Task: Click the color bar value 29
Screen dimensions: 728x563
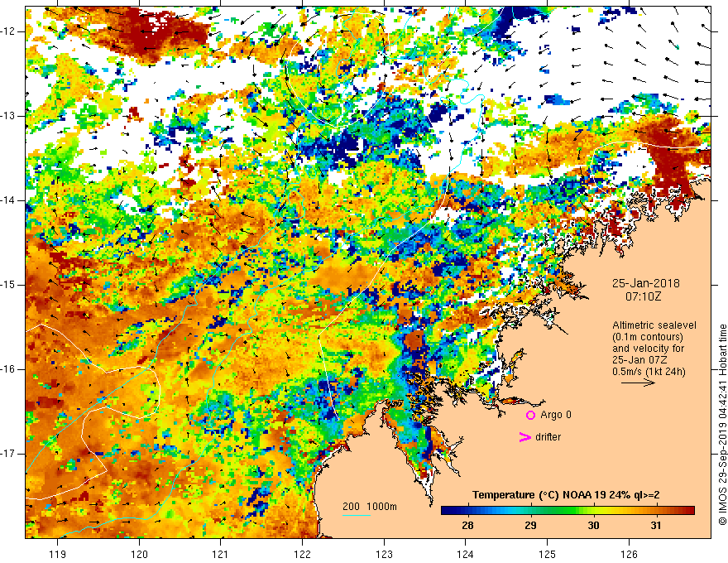Action: (x=530, y=526)
